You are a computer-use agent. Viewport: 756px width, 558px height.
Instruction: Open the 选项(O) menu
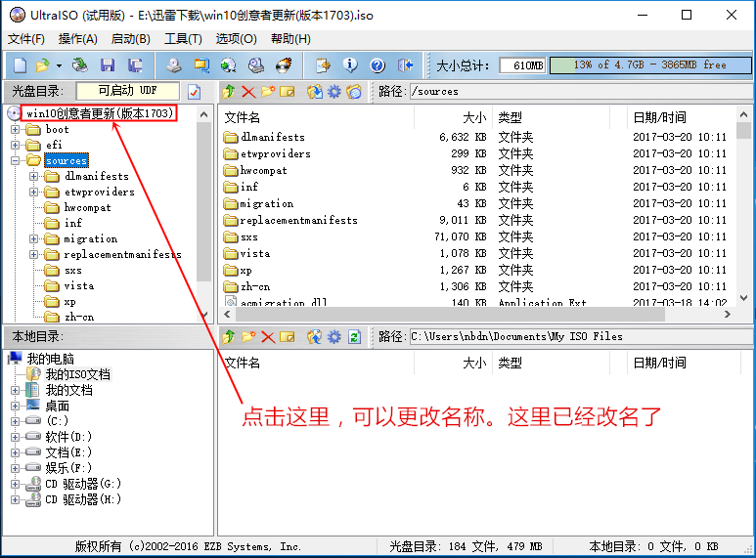point(237,39)
